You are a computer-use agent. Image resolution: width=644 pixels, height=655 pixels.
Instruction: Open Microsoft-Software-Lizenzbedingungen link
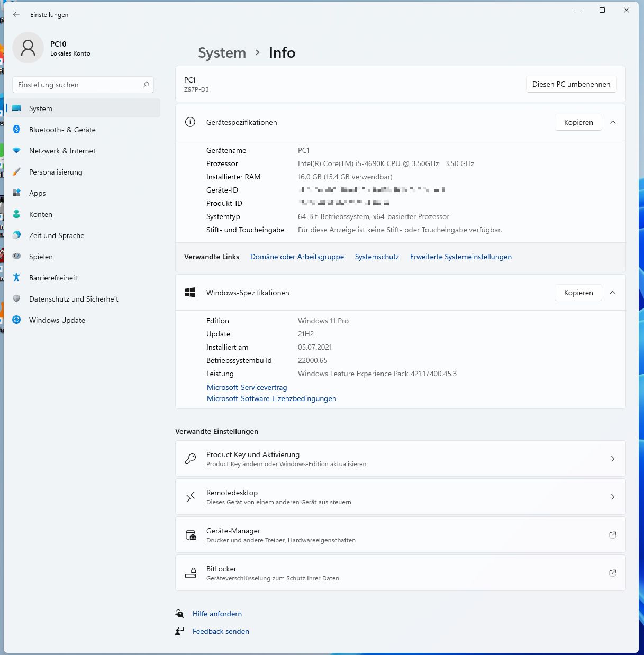271,398
